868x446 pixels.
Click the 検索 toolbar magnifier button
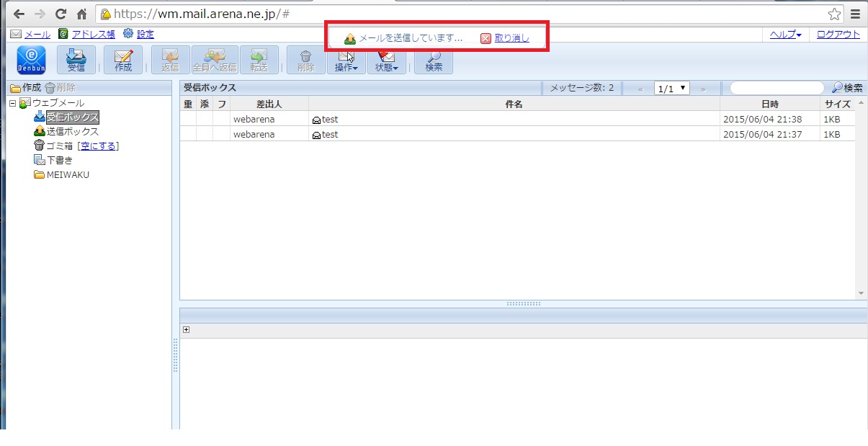click(434, 60)
